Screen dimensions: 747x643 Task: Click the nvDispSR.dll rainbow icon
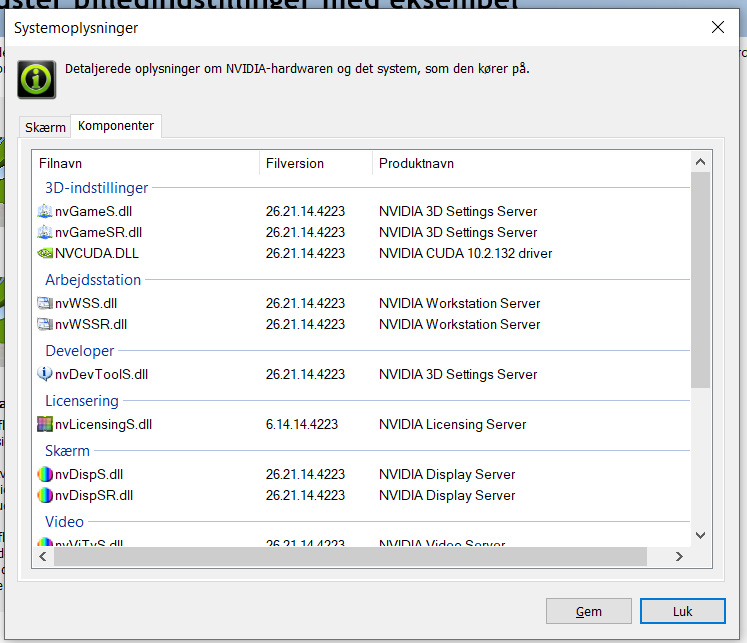click(45, 495)
